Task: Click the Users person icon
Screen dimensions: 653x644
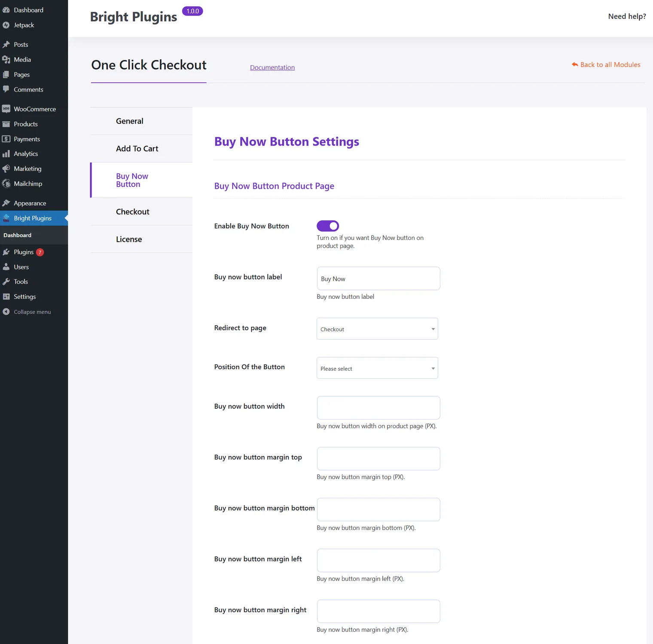Action: pyautogui.click(x=6, y=267)
